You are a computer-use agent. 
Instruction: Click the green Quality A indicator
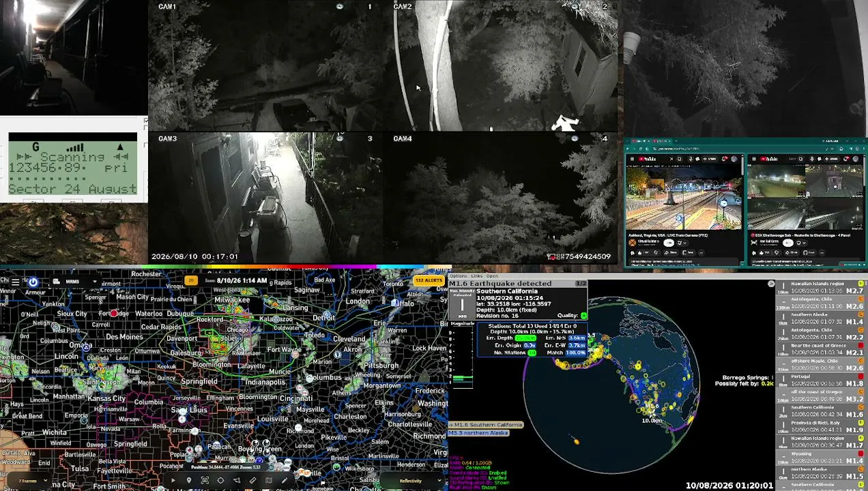(583, 316)
